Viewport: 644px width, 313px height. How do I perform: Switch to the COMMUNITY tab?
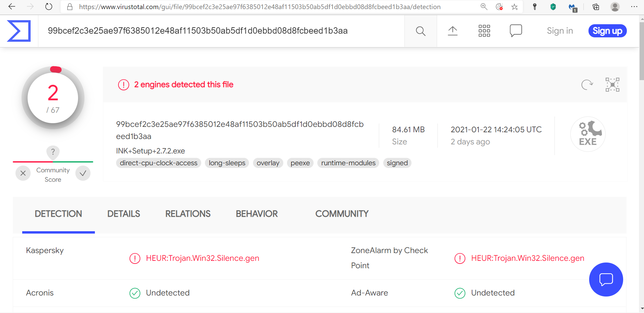click(342, 214)
